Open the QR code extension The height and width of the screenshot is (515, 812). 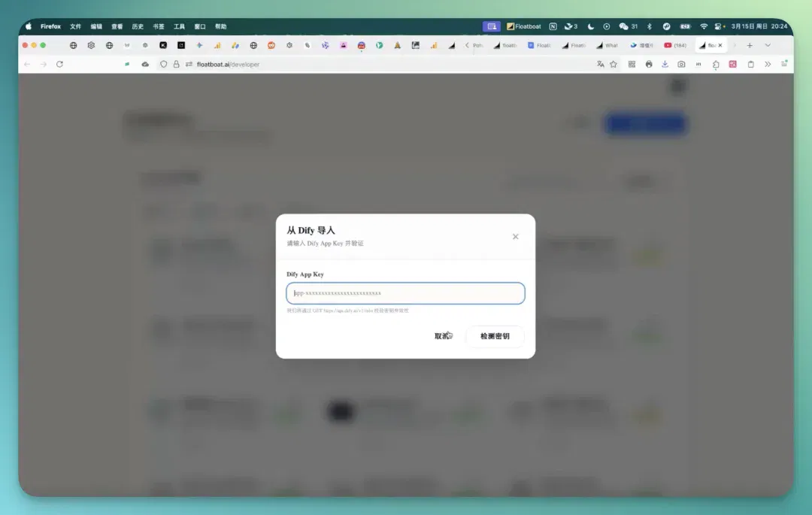[x=632, y=64]
